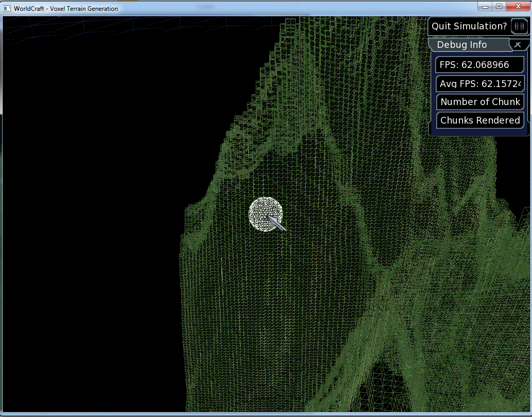Click the FPS counter field showing 62.068966

click(480, 64)
